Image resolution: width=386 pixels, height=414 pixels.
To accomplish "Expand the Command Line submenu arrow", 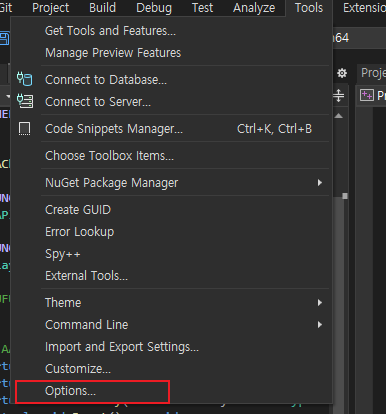I will pos(320,325).
